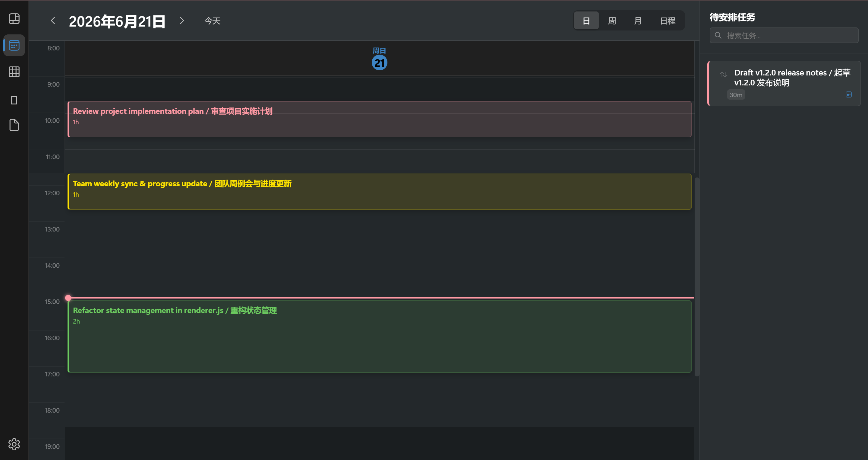Open the document page sidebar icon

(14, 125)
